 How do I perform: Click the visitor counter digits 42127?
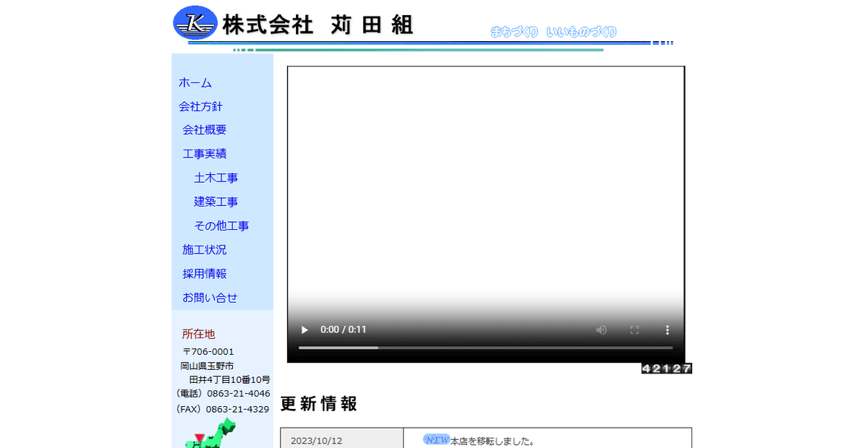coord(666,368)
